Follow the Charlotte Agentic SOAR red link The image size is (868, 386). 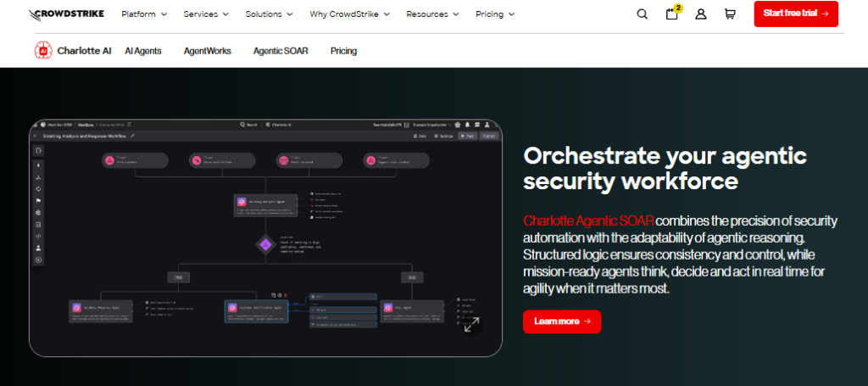click(x=588, y=221)
